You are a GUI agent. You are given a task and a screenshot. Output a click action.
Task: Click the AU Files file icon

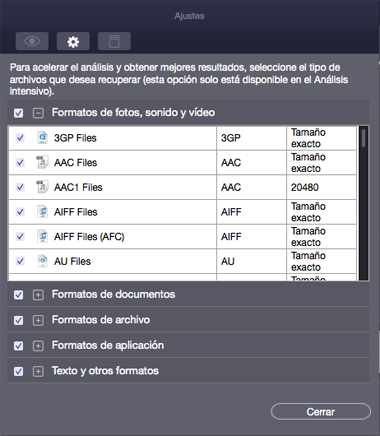(x=42, y=261)
